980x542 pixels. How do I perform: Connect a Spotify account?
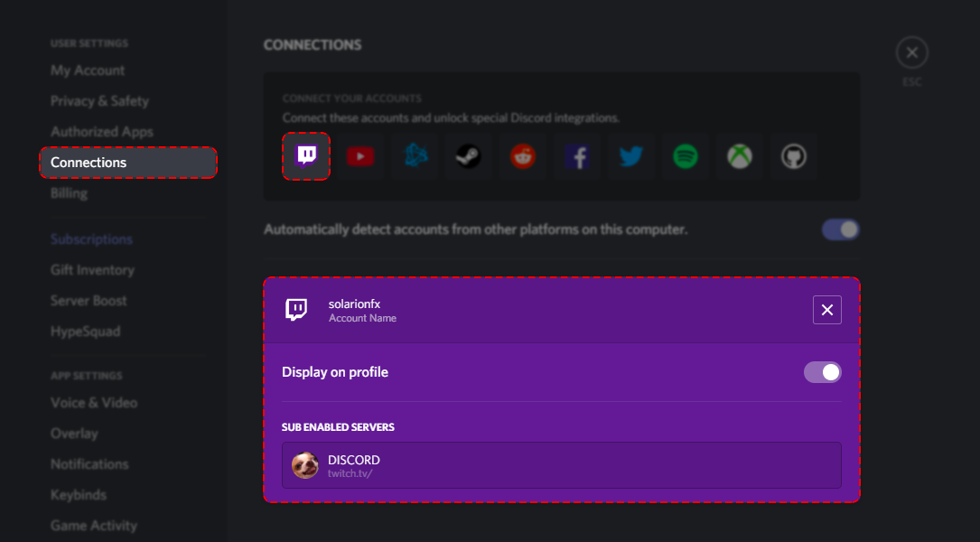click(x=686, y=155)
